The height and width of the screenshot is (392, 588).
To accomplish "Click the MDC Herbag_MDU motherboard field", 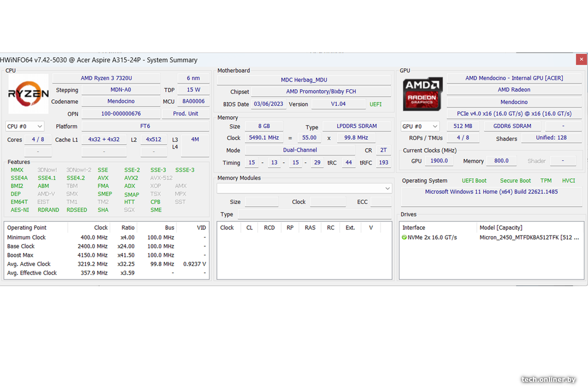I will pyautogui.click(x=304, y=80).
